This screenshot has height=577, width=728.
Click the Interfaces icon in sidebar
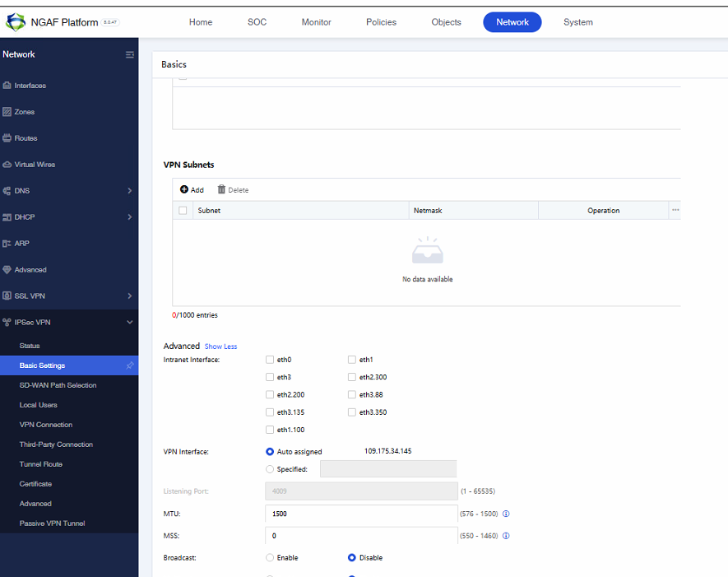pos(7,86)
